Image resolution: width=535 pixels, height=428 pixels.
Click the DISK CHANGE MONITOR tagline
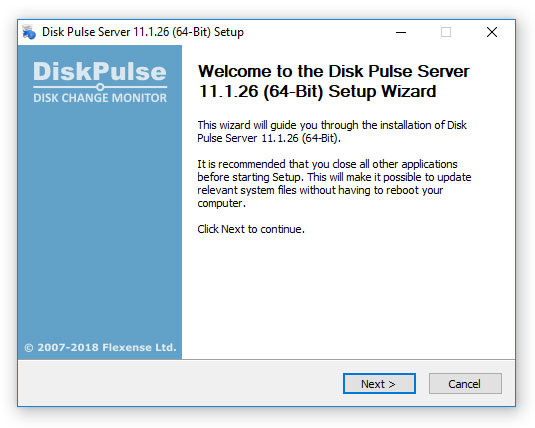click(x=100, y=98)
